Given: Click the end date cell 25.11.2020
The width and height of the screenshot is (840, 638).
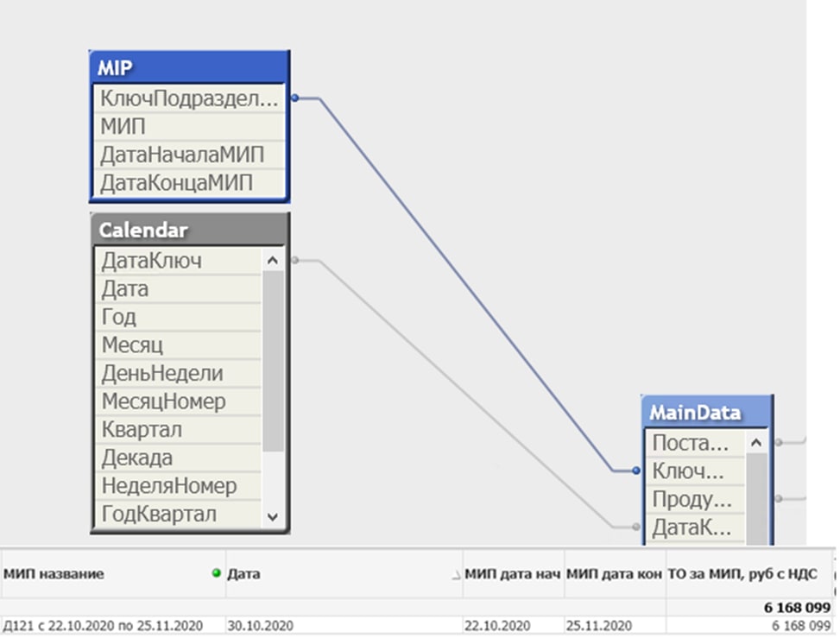Looking at the screenshot, I should (x=599, y=626).
